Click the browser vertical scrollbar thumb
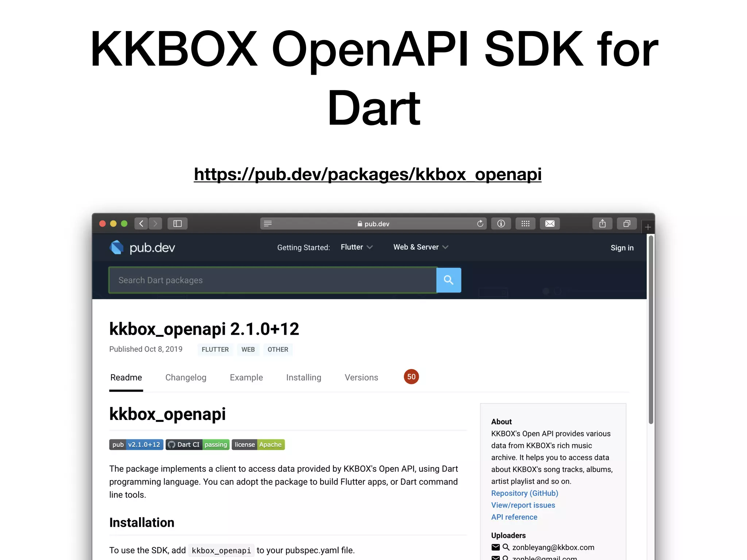Image resolution: width=747 pixels, height=560 pixels. coord(650,330)
